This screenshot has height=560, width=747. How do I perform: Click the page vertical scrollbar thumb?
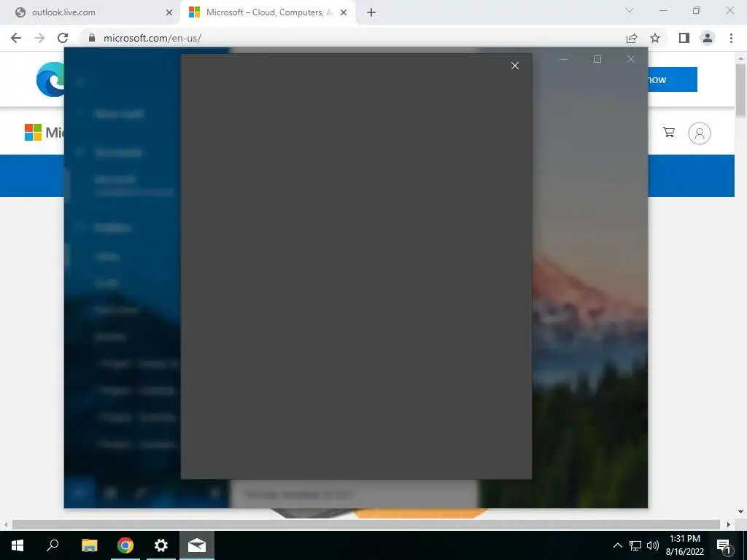click(x=740, y=90)
